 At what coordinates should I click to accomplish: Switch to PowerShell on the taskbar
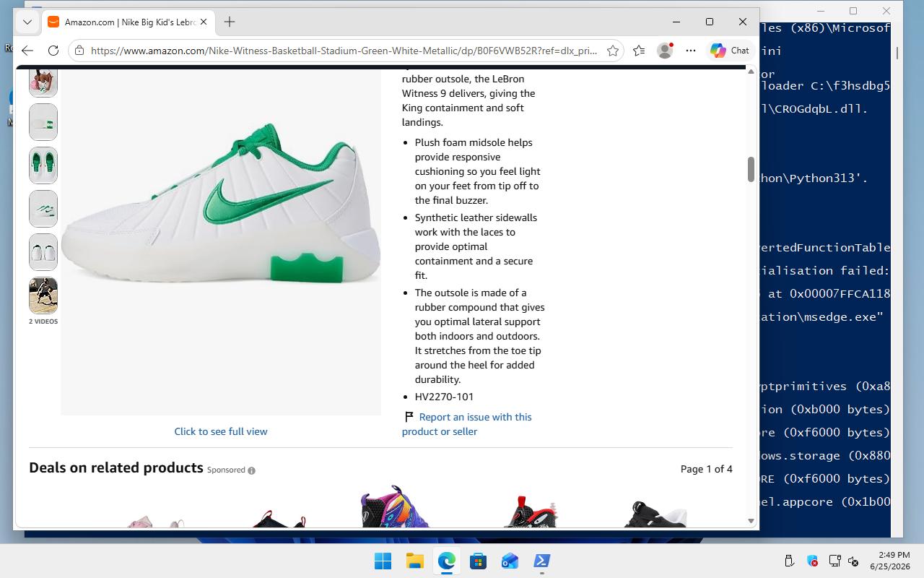[x=541, y=561]
